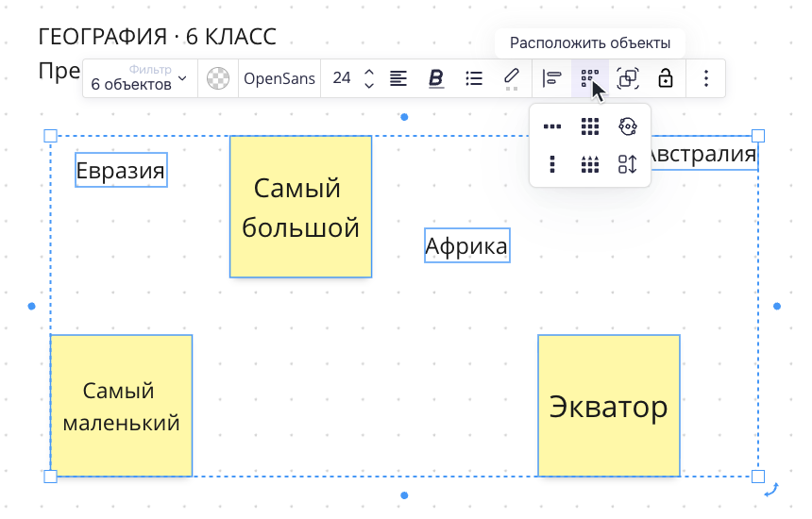Viewport: 812px width, 519px height.
Task: Select the 'Австралия' text box
Action: click(x=704, y=153)
